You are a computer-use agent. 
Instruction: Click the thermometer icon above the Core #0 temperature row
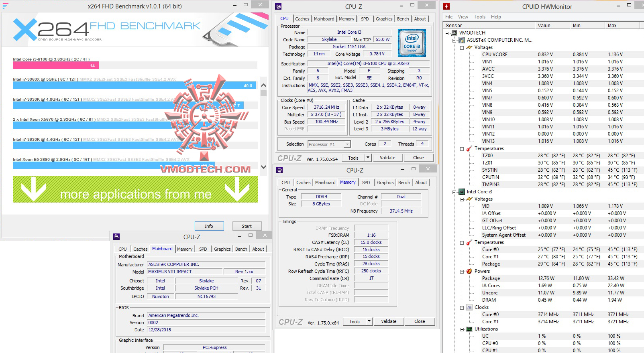tap(469, 242)
